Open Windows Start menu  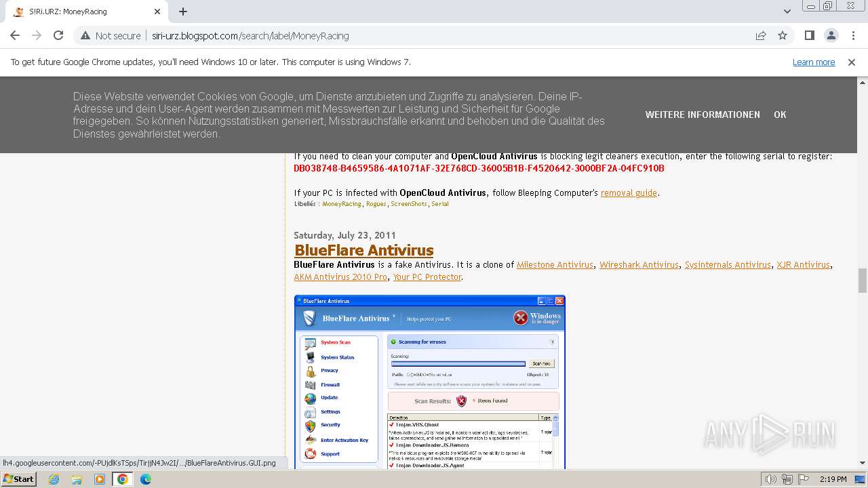pyautogui.click(x=18, y=479)
